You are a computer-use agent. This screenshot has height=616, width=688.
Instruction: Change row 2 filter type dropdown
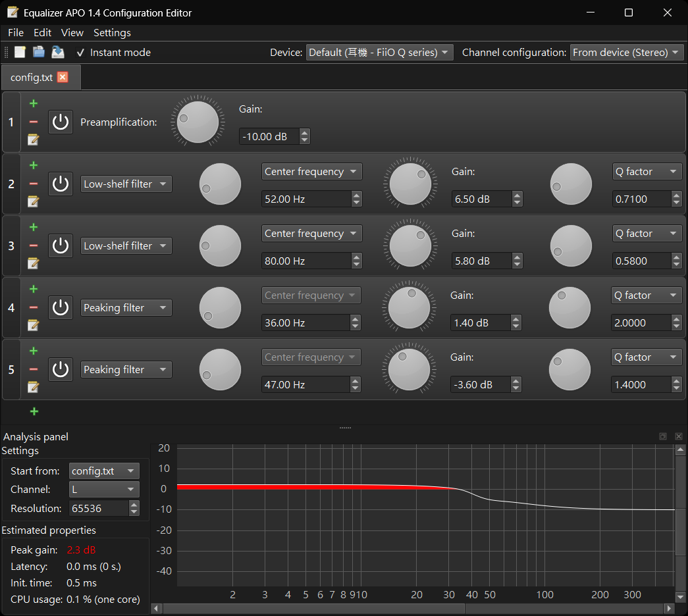click(126, 184)
